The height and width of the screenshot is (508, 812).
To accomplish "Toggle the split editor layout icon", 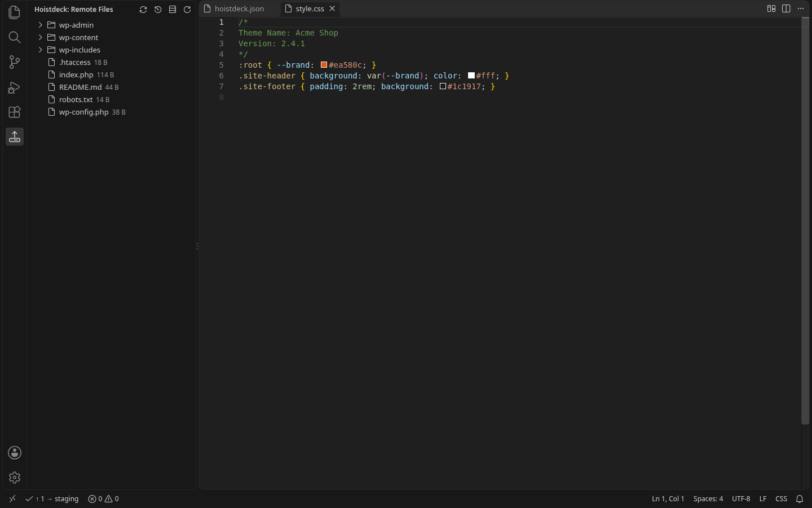I will point(786,8).
